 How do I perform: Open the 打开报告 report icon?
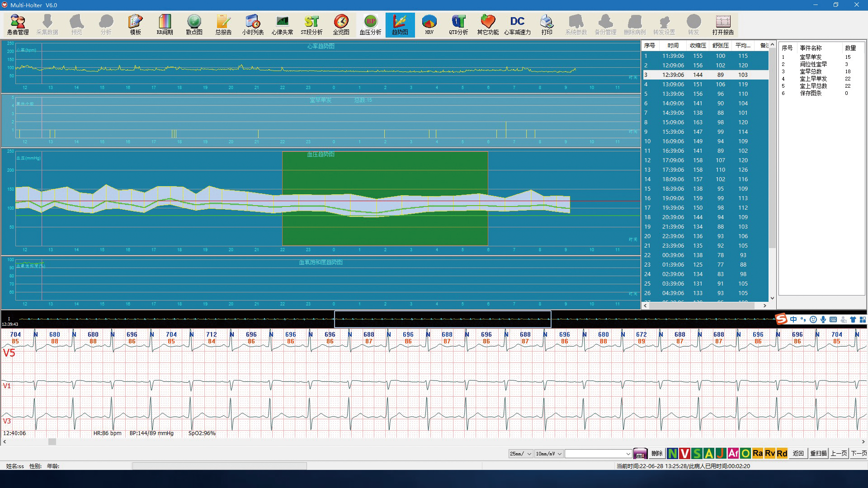click(x=723, y=24)
